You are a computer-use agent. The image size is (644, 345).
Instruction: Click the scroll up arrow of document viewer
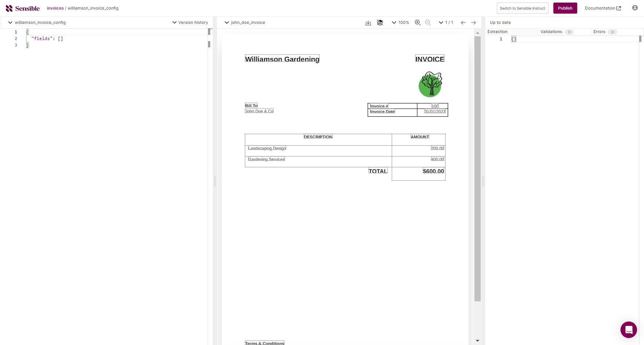coord(477,33)
